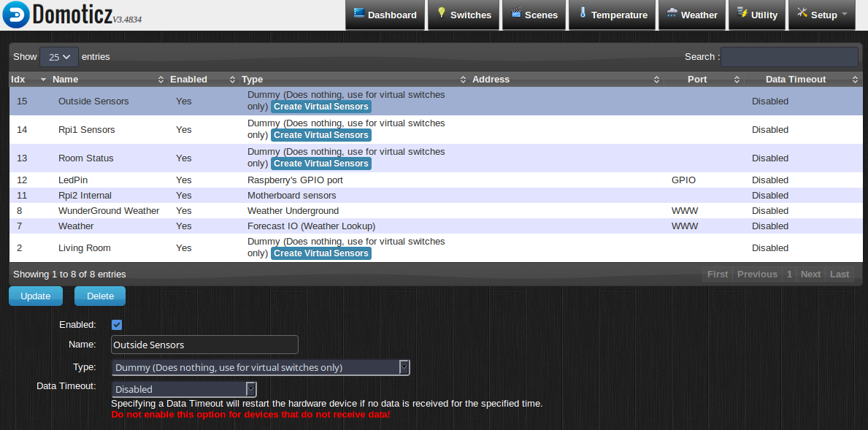Go to First page of entries
The height and width of the screenshot is (430, 868).
pyautogui.click(x=718, y=274)
